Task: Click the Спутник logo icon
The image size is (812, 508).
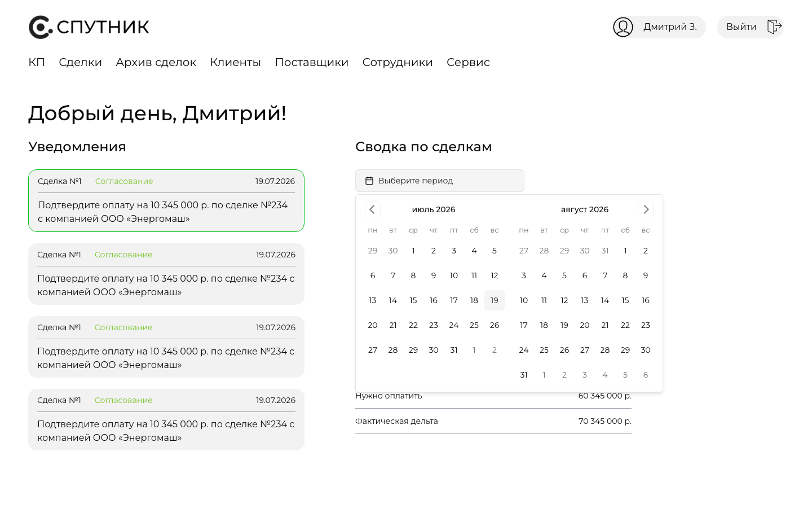Action: pyautogui.click(x=41, y=27)
